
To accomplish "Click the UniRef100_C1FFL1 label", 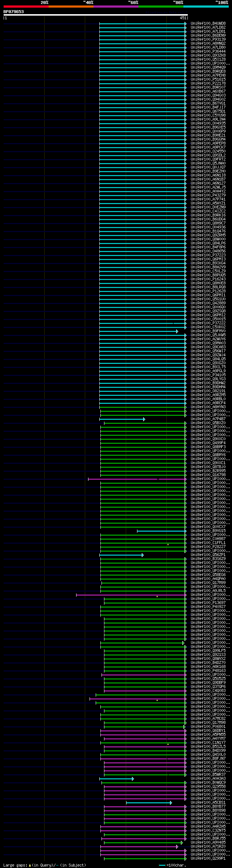I will [x=208, y=543].
